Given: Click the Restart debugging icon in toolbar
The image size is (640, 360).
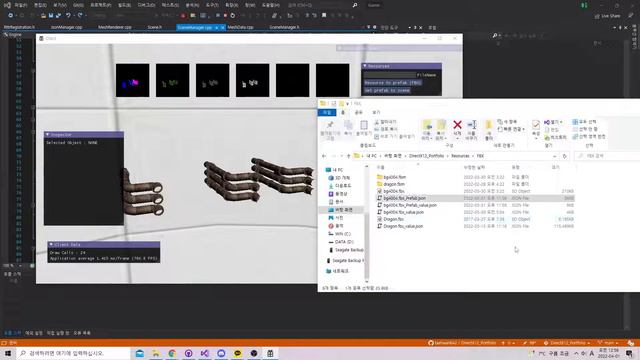Looking at the screenshot, I should pos(233,16).
